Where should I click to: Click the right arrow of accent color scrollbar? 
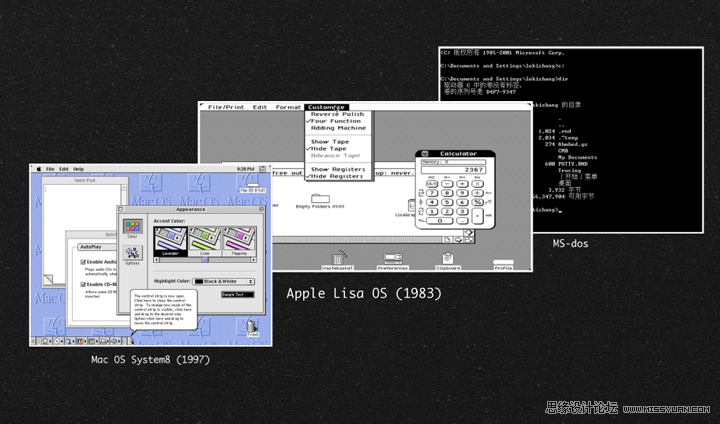(x=253, y=260)
